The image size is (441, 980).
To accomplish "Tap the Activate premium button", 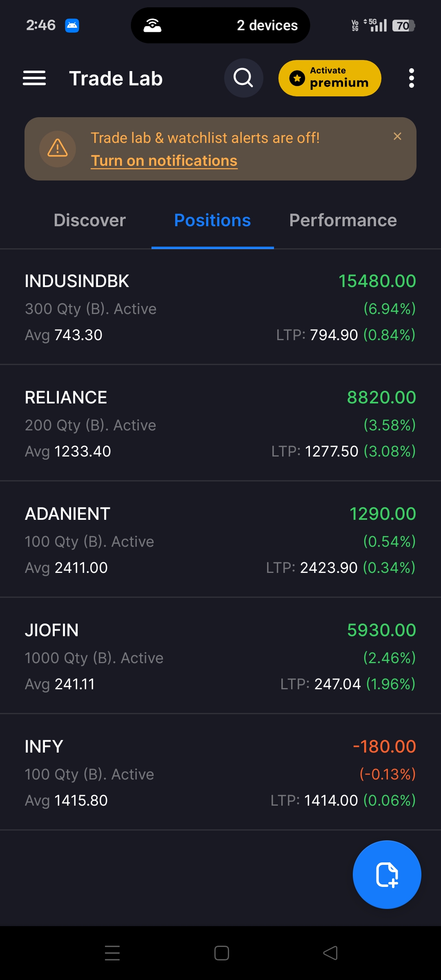I will click(330, 78).
